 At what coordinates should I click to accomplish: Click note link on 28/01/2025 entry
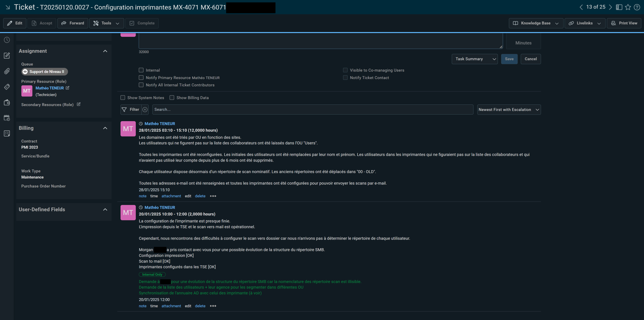coord(143,196)
